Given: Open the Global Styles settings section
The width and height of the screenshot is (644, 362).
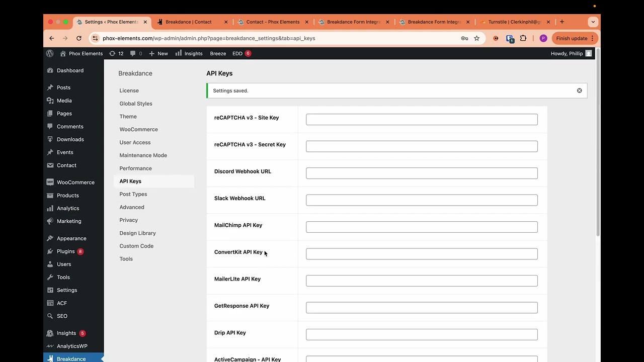Looking at the screenshot, I should coord(136,104).
